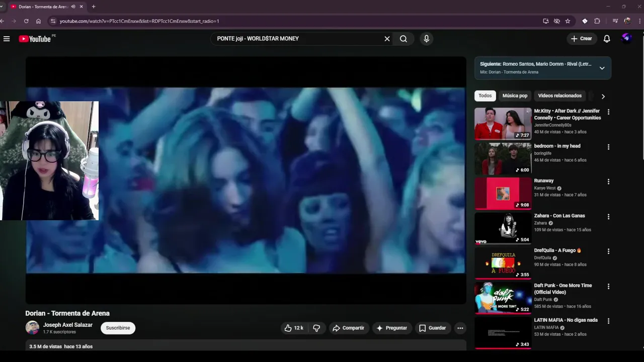
Task: Close the Dorian - Tormenta de Arena tab
Action: (x=82, y=7)
